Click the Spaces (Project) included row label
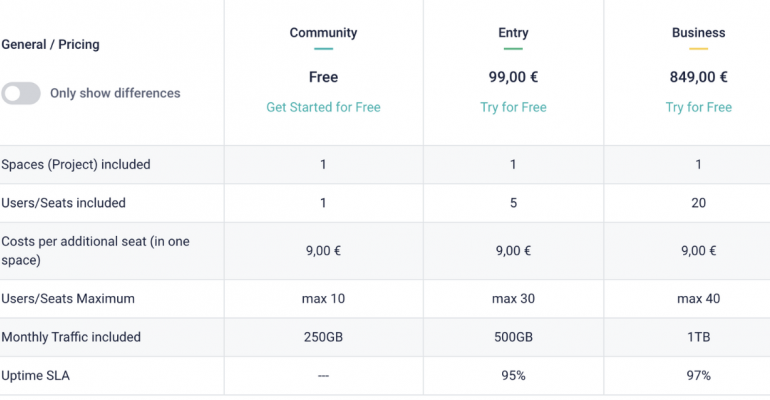770x400 pixels. (76, 164)
